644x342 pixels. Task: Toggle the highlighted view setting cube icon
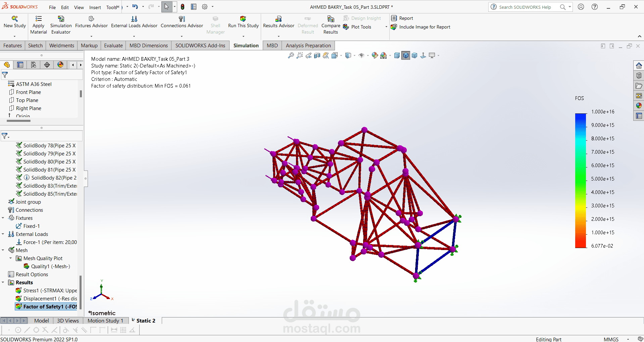pos(406,55)
